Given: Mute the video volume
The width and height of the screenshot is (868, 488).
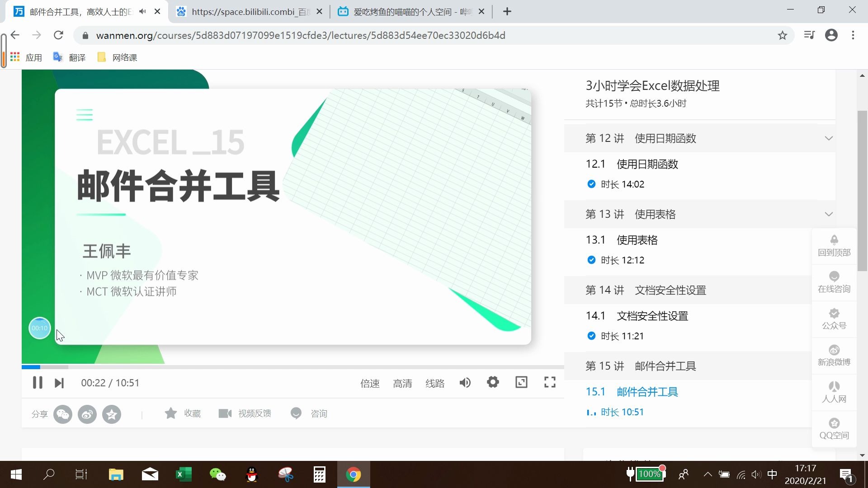Looking at the screenshot, I should click(465, 382).
